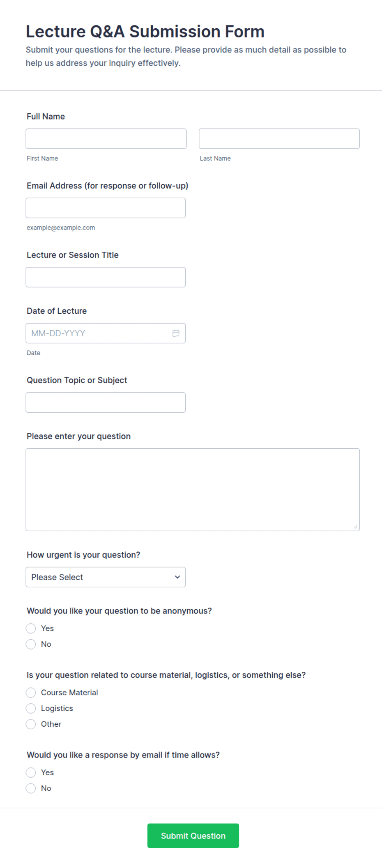Click the Lecture Q&A Submission Form heading

(x=145, y=31)
